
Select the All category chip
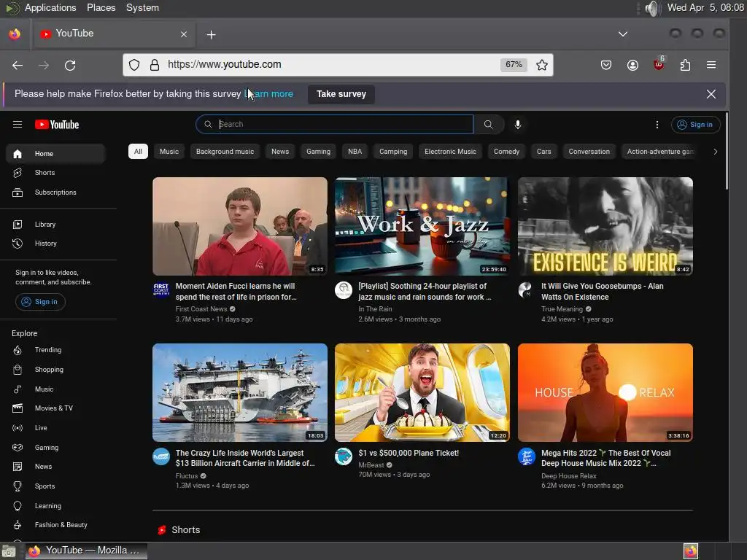[138, 152]
